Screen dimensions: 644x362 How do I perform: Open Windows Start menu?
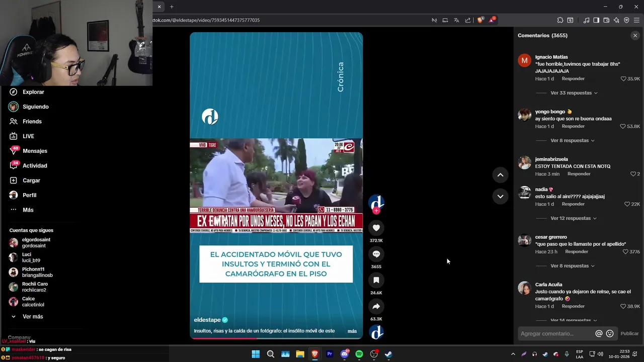[256, 354]
